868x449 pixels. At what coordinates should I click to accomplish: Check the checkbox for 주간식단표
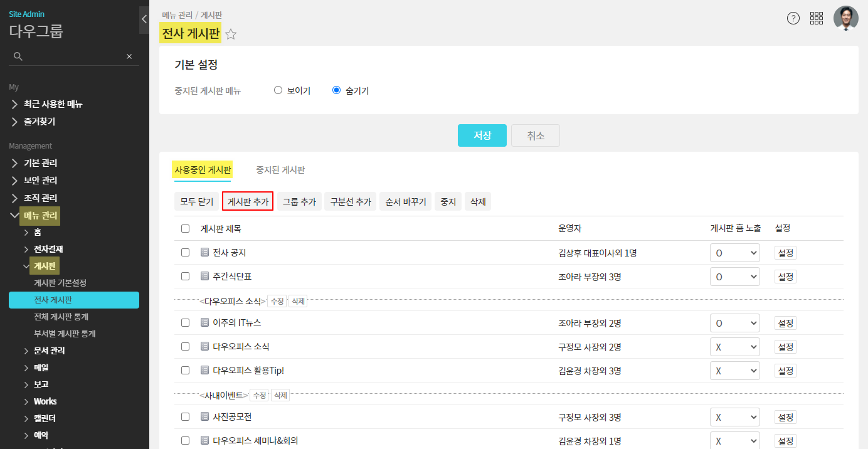tap(185, 276)
